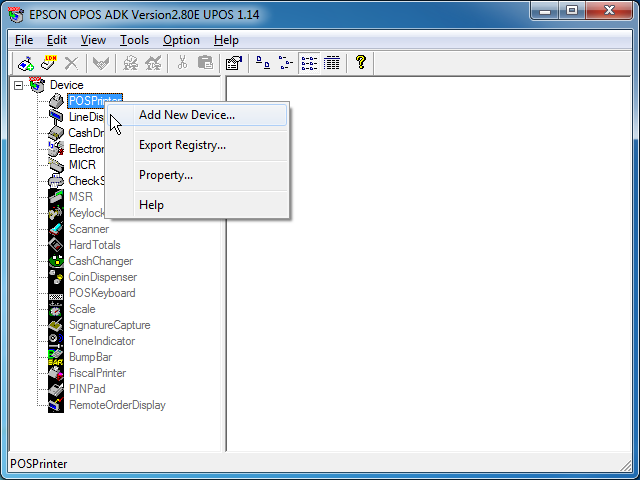Click the ToneIndicator icon in the tree
Viewport: 640px width, 480px height.
[x=56, y=341]
